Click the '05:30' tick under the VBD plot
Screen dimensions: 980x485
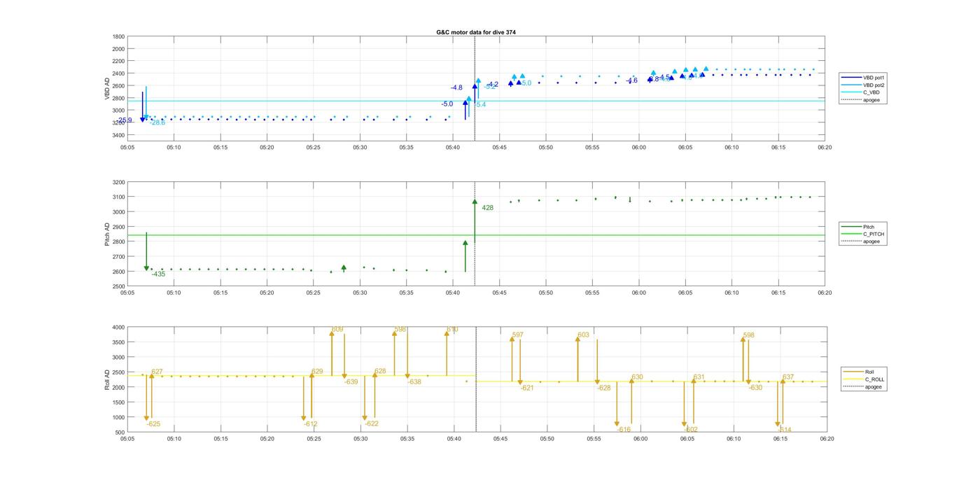point(360,148)
